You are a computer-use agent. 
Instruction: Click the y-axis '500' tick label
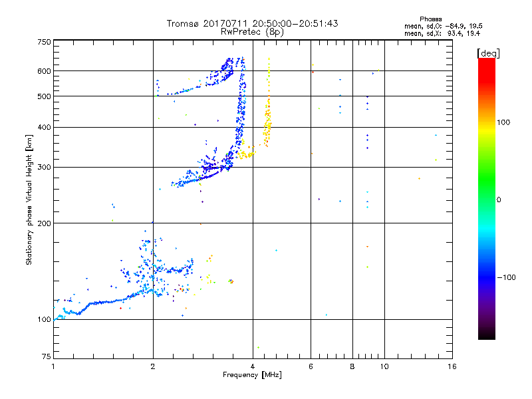point(45,96)
